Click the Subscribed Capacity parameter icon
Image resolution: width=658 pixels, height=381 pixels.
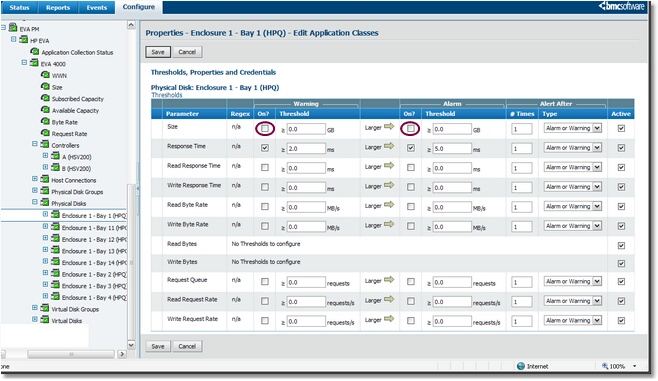(45, 98)
